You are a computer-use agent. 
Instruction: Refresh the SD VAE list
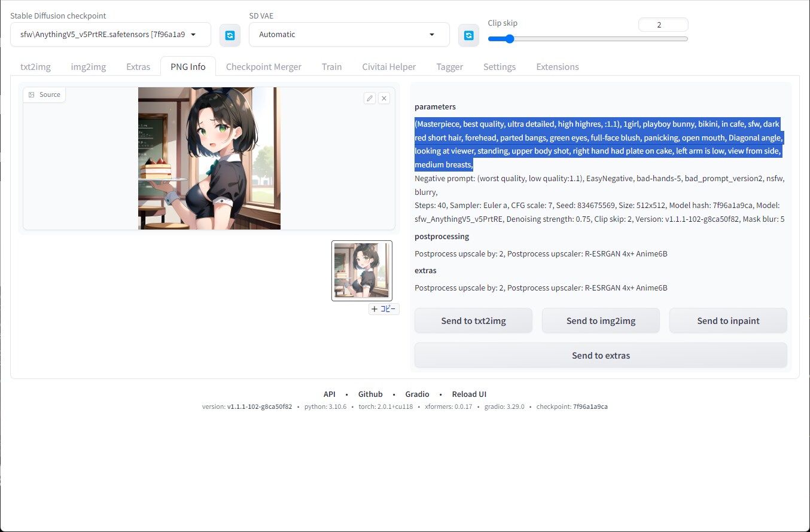(468, 35)
